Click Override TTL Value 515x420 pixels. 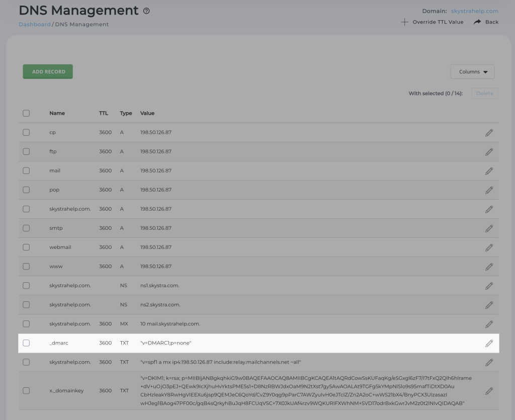click(x=432, y=22)
